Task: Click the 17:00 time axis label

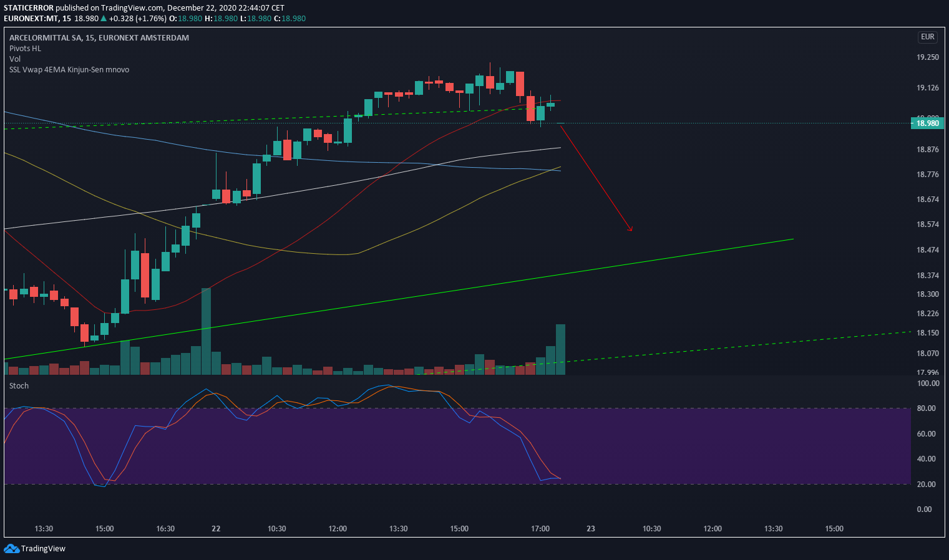Action: pyautogui.click(x=540, y=529)
